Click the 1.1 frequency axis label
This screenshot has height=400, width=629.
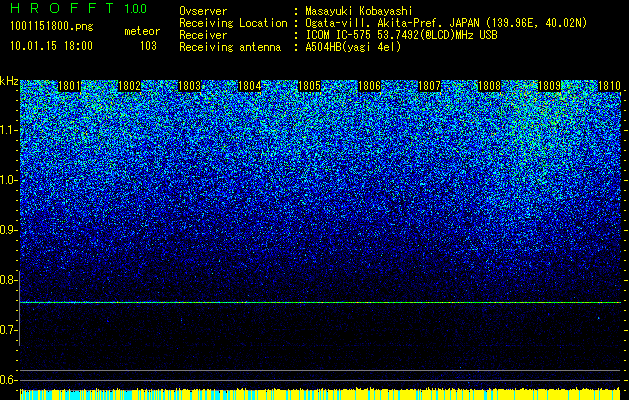(x=8, y=130)
